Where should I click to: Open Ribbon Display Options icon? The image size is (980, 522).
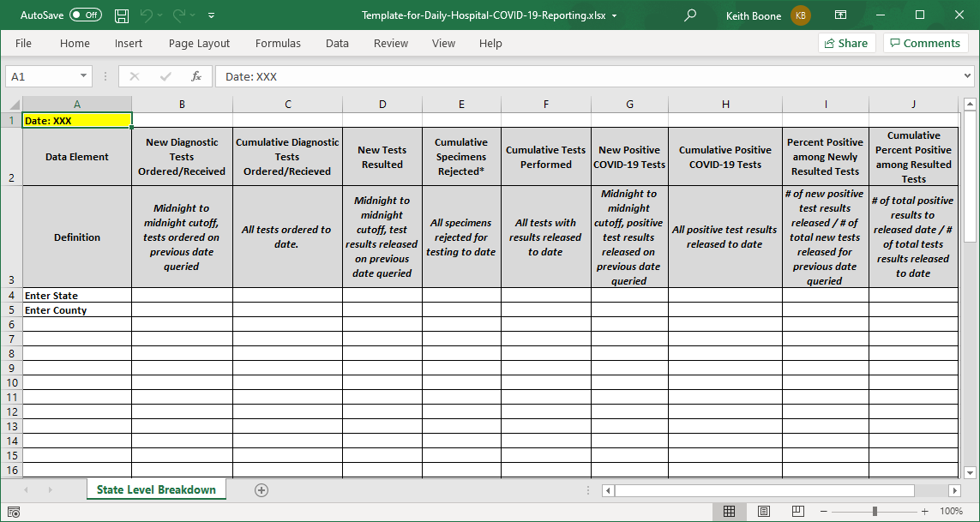point(840,15)
